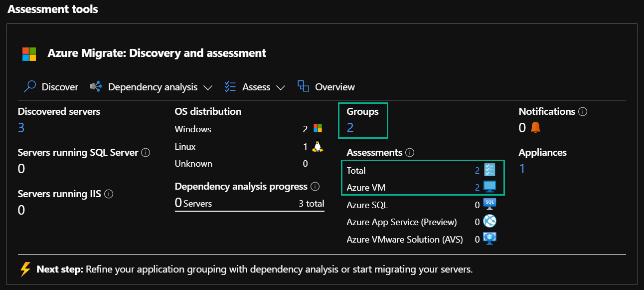Click the Servers running IIS value 0
The height and width of the screenshot is (290, 644).
(x=21, y=210)
